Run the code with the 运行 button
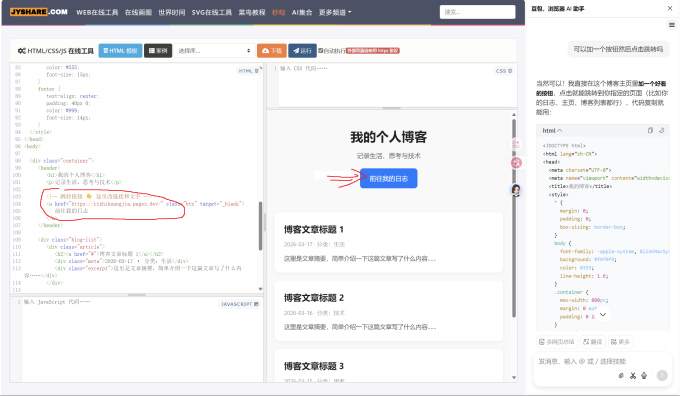The image size is (680, 396). pos(302,51)
